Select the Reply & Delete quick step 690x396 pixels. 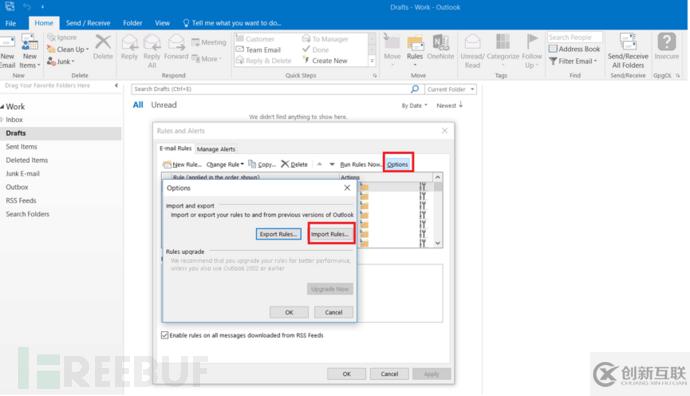click(264, 61)
